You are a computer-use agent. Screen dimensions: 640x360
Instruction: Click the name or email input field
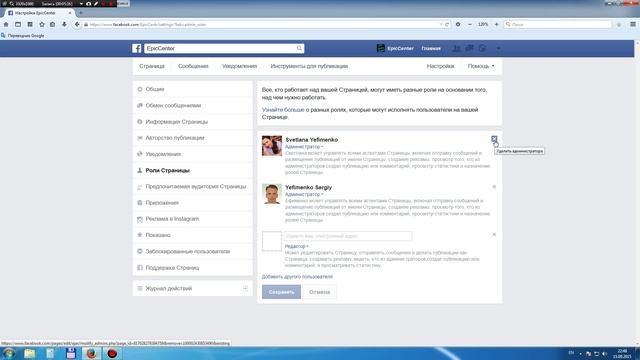tap(348, 236)
